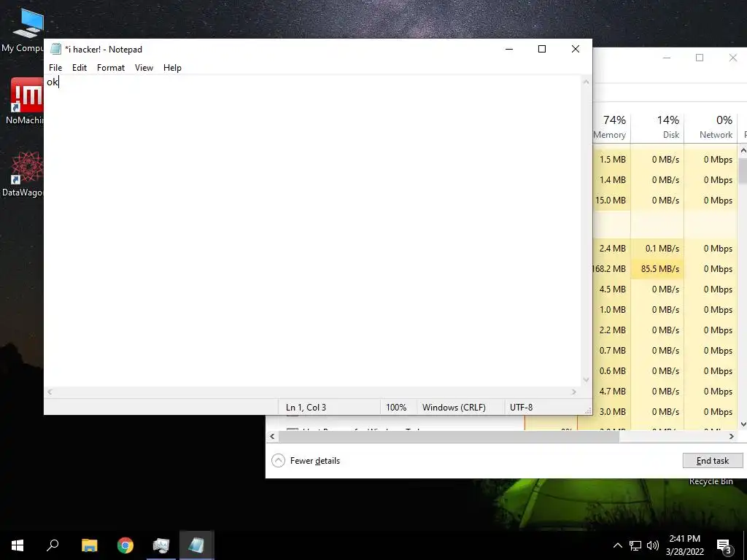Close the Notepad window
747x560 pixels.
[576, 49]
